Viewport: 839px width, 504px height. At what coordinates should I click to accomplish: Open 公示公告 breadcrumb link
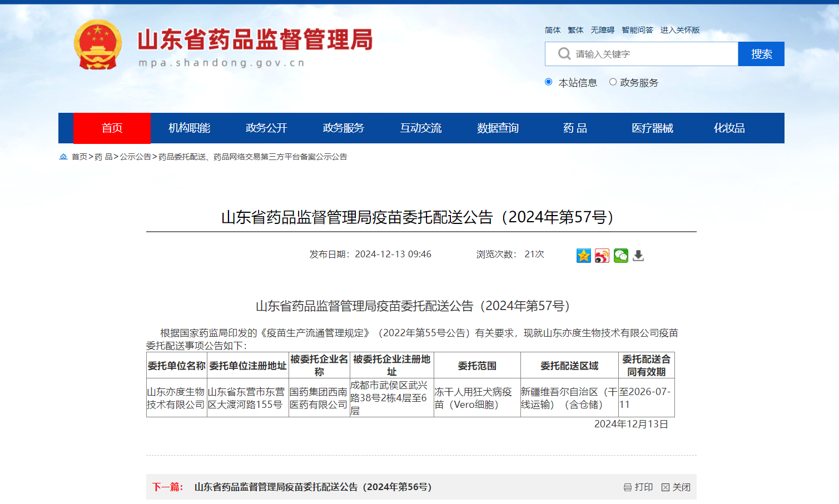point(136,157)
